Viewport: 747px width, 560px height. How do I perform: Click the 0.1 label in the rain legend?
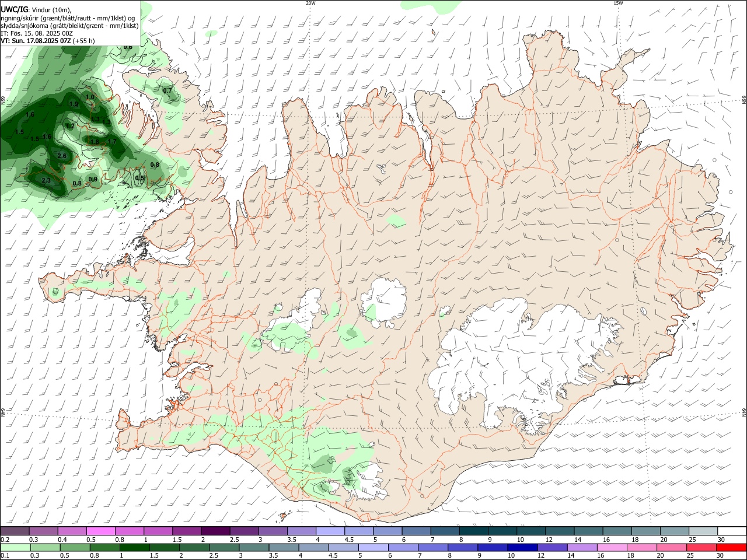pyautogui.click(x=5, y=556)
